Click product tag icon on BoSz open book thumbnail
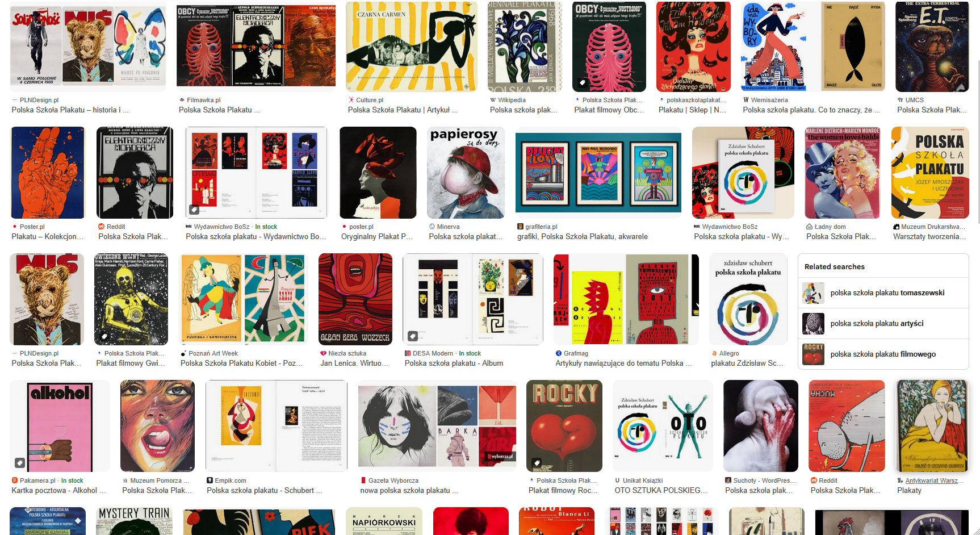The width and height of the screenshot is (980, 535). (x=194, y=210)
